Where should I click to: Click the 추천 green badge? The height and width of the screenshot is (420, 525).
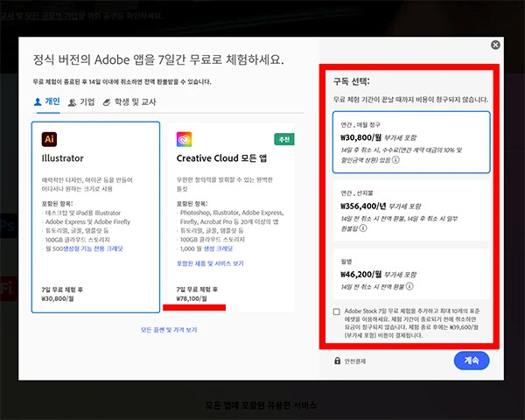point(284,139)
